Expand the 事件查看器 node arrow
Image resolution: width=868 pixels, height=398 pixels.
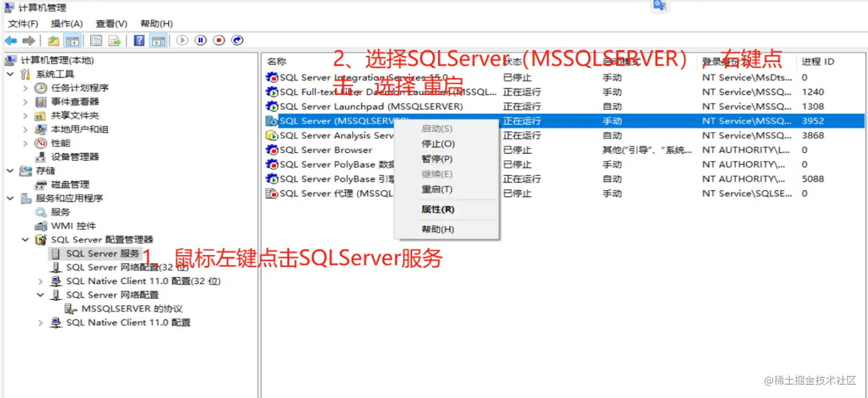[x=25, y=102]
